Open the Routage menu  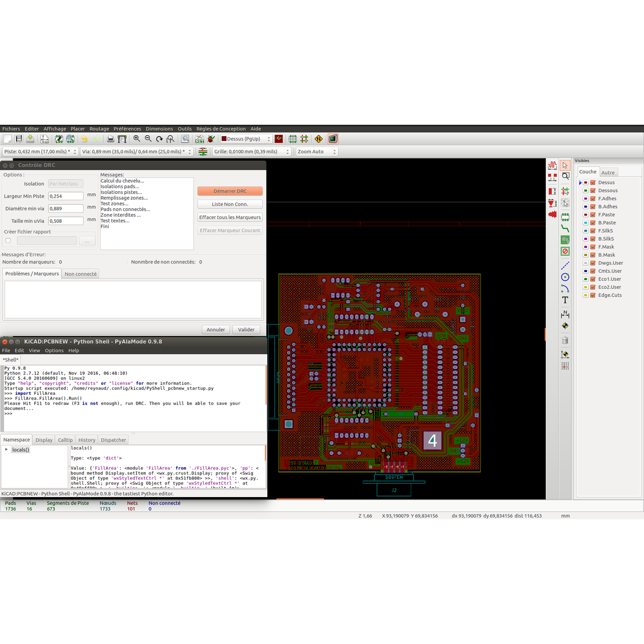99,129
